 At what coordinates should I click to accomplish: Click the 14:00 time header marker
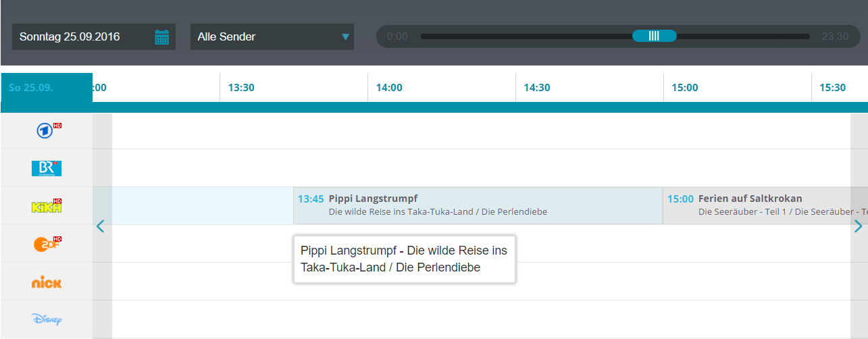tap(389, 88)
